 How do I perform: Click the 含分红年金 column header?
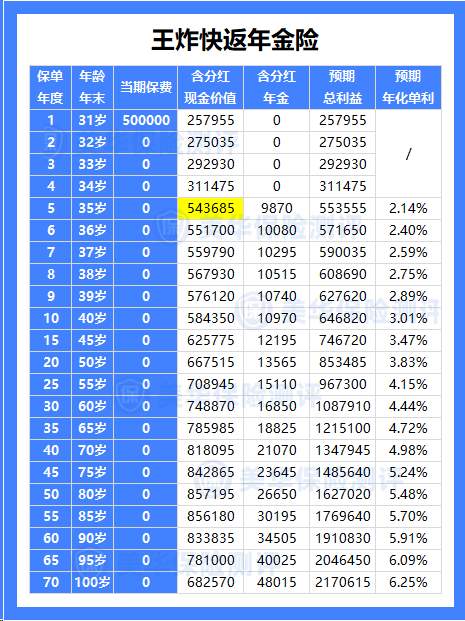[x=276, y=87]
